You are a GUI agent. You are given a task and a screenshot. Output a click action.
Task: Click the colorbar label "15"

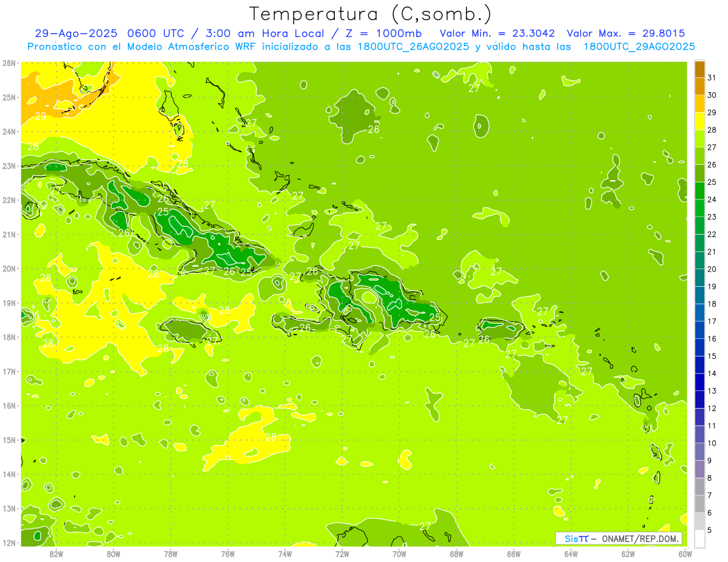(x=712, y=356)
